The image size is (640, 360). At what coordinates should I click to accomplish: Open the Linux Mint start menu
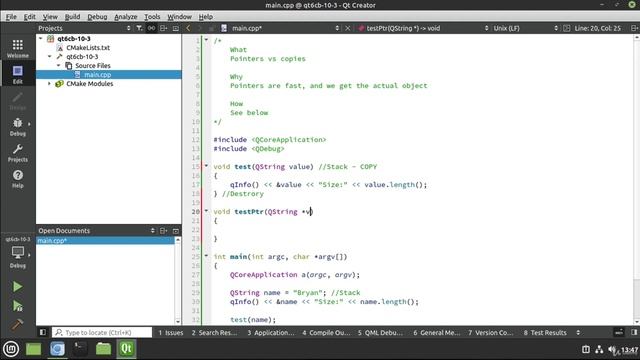click(x=11, y=349)
